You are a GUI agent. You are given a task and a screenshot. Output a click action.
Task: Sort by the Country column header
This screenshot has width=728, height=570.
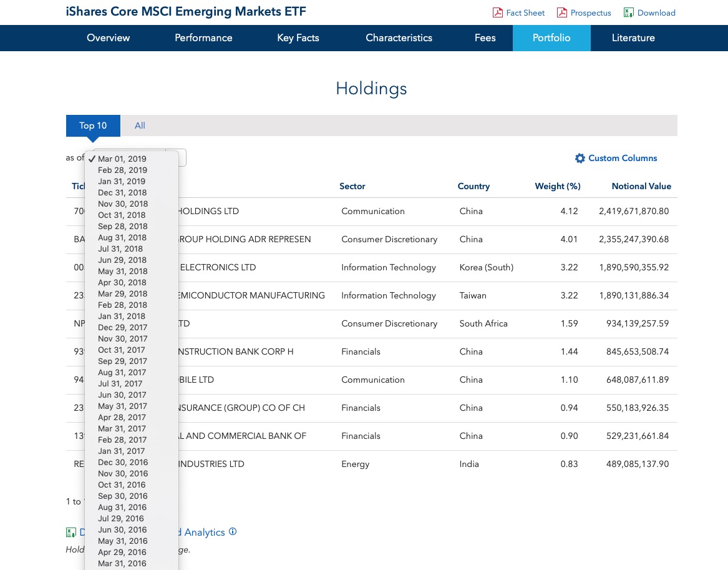pos(473,186)
